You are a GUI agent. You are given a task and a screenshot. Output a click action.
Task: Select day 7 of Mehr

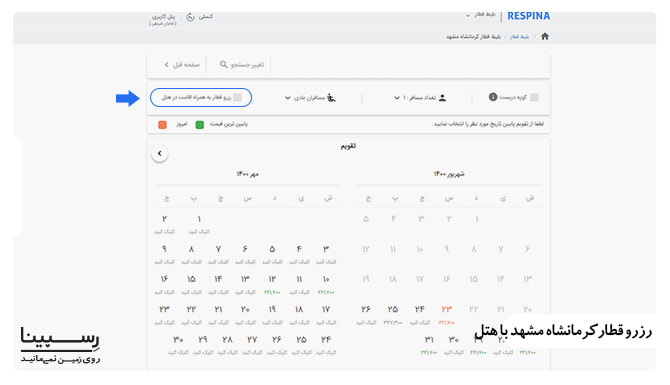tap(218, 254)
